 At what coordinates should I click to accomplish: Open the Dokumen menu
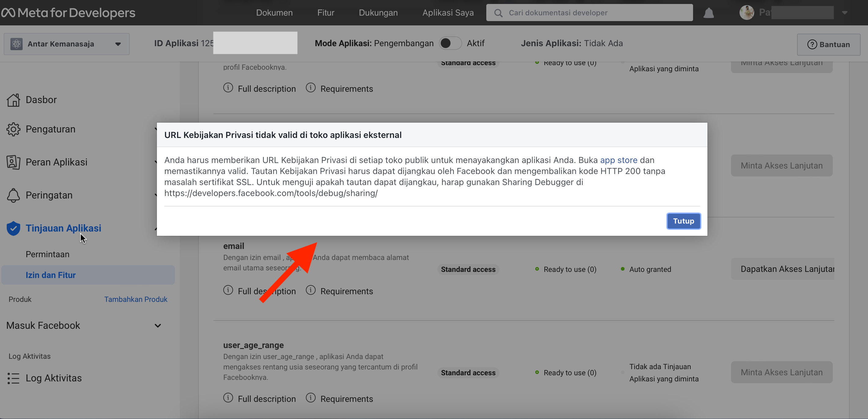274,13
